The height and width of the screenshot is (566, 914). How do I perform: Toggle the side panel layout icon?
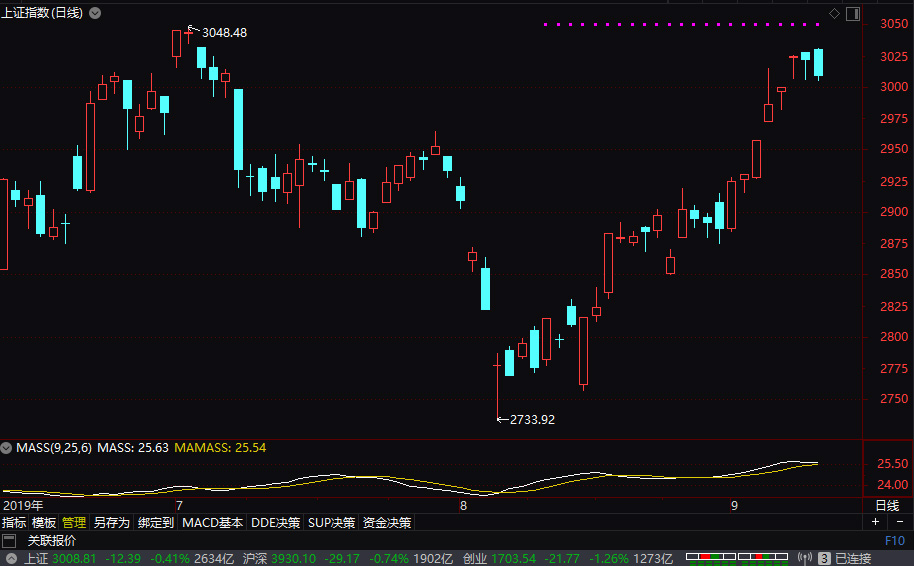853,13
